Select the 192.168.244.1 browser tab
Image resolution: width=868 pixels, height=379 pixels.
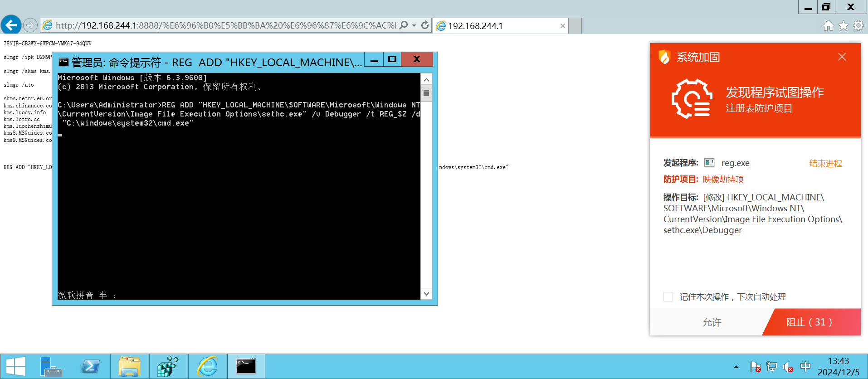point(501,26)
